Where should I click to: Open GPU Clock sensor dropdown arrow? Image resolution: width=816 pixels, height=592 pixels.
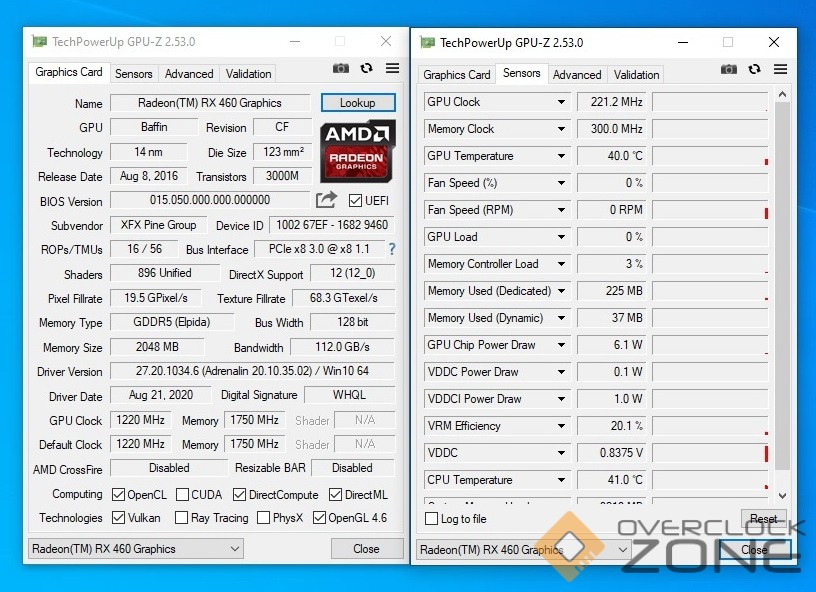pyautogui.click(x=561, y=102)
